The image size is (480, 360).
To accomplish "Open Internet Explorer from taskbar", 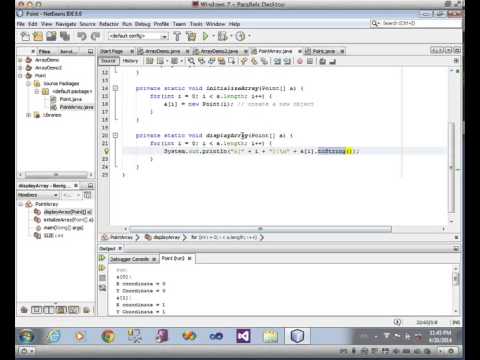I will 54,336.
